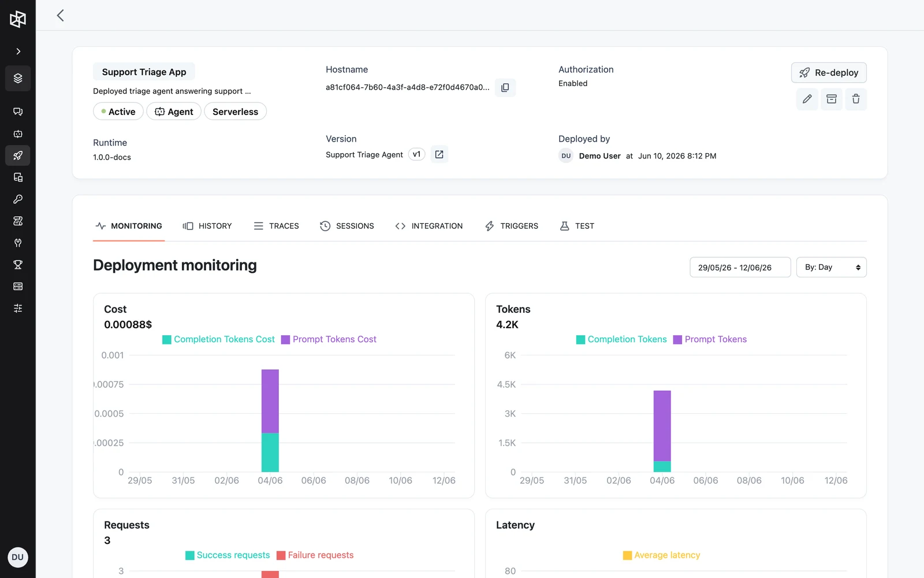Switch to the Integration tab
The width and height of the screenshot is (924, 578).
click(x=429, y=226)
